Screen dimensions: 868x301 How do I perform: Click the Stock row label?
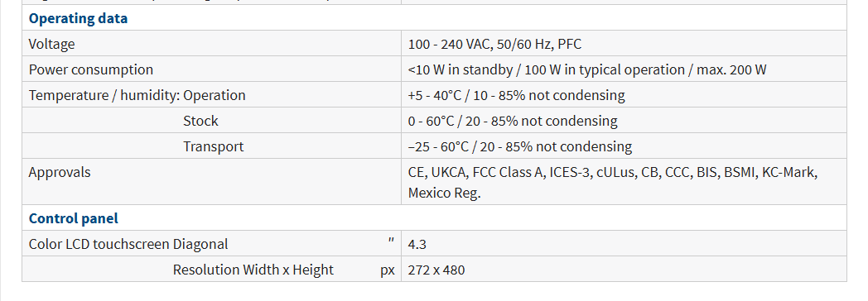pyautogui.click(x=200, y=121)
